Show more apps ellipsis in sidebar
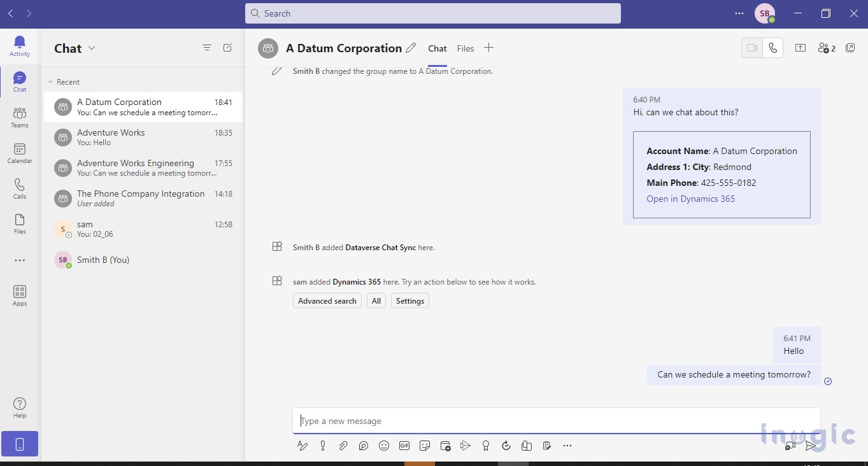 click(x=20, y=260)
